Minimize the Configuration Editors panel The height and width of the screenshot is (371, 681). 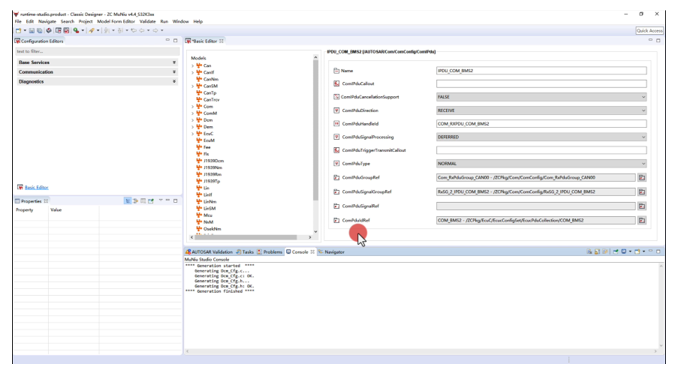168,40
